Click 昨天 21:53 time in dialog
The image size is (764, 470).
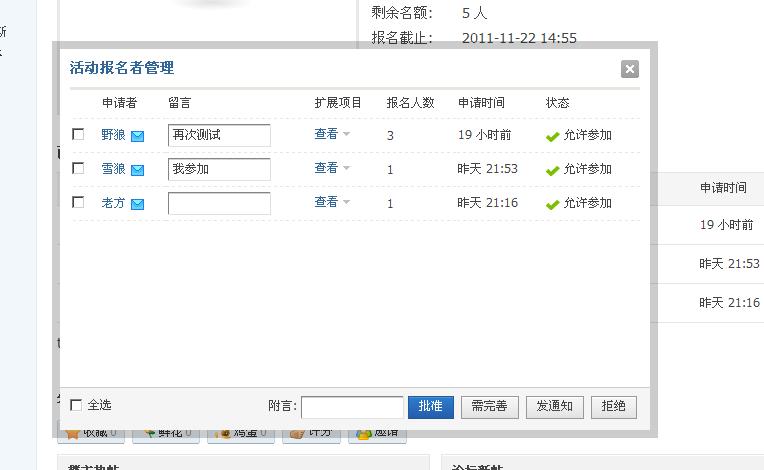click(487, 169)
